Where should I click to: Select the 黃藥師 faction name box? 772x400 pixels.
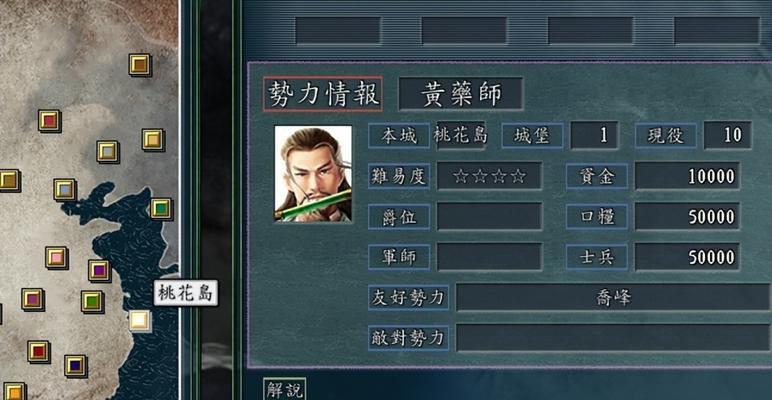click(x=461, y=94)
